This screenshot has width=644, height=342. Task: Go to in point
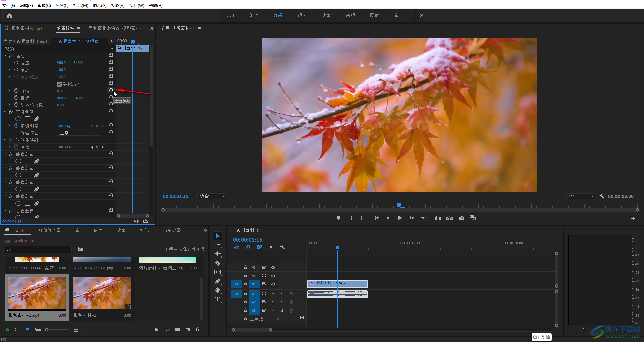[377, 218]
